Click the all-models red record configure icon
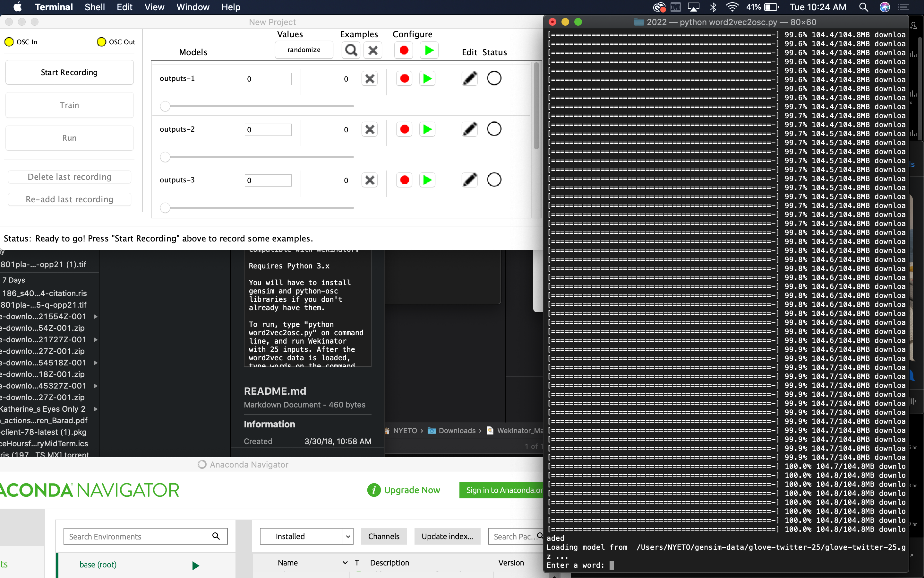This screenshot has width=924, height=578. point(404,50)
